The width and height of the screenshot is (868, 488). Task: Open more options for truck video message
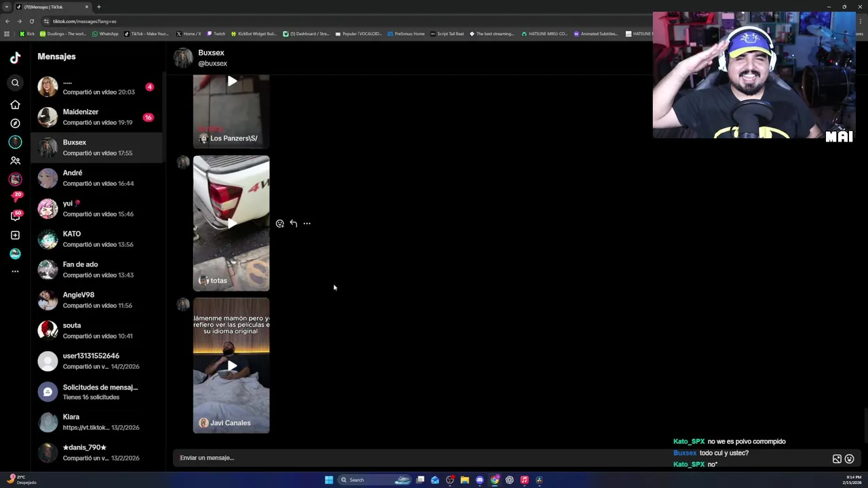tap(307, 223)
